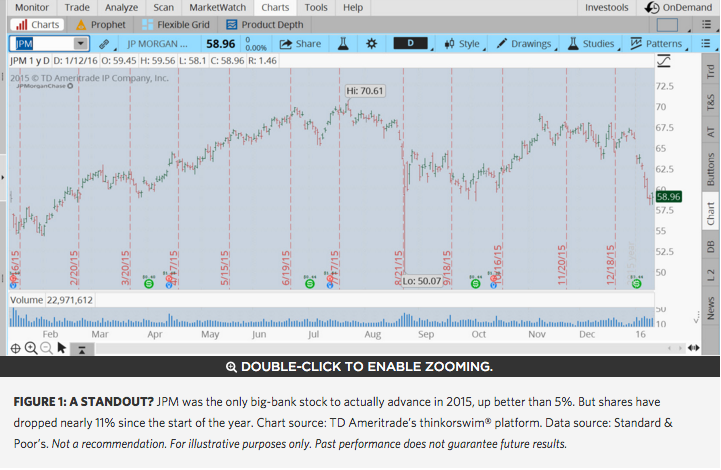The height and width of the screenshot is (470, 721).
Task: Open the Drawings menu
Action: (x=524, y=44)
